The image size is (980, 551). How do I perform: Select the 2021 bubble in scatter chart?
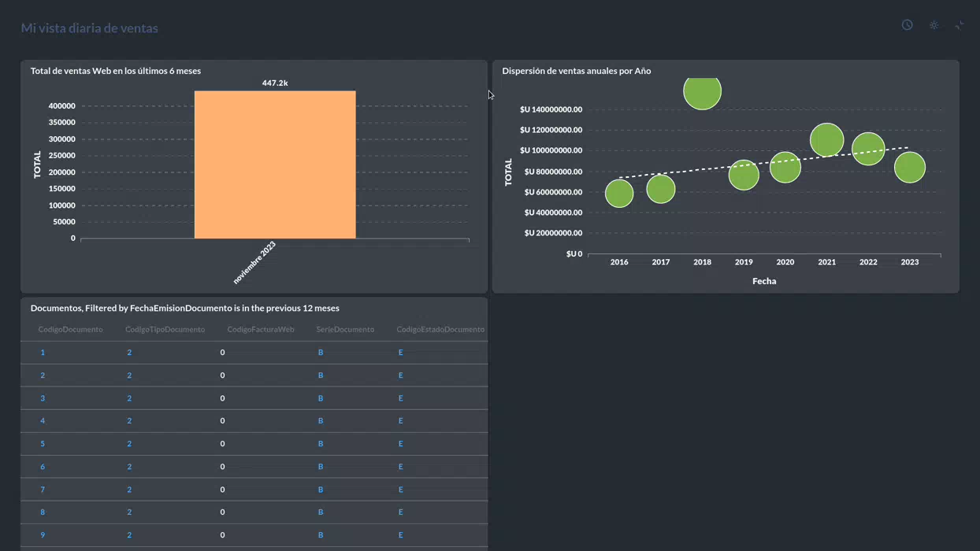pos(826,140)
